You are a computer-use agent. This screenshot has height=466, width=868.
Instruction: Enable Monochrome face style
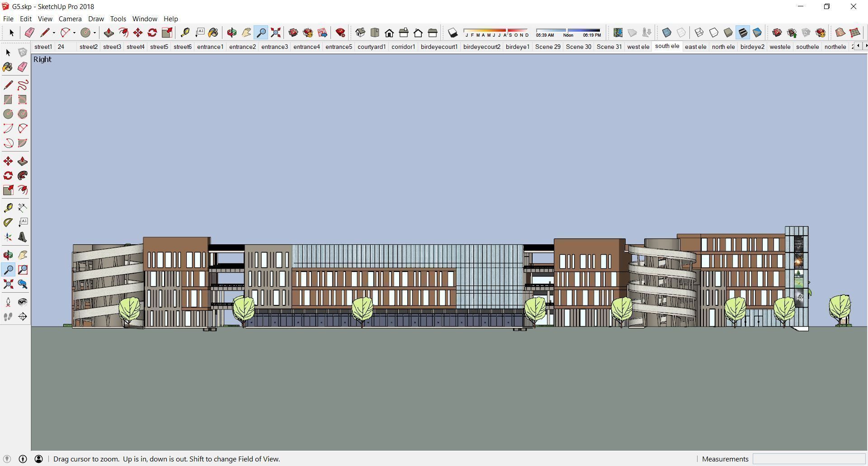tap(757, 33)
